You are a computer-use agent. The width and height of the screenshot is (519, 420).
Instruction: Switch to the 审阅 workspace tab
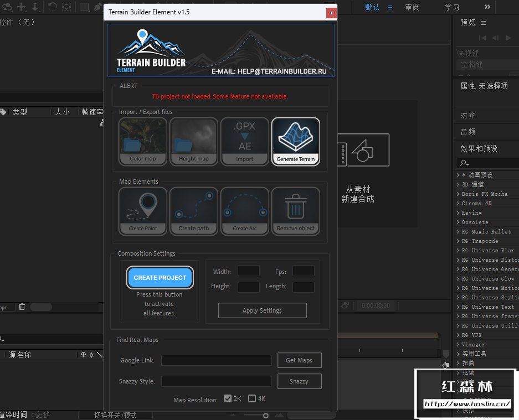(x=413, y=7)
